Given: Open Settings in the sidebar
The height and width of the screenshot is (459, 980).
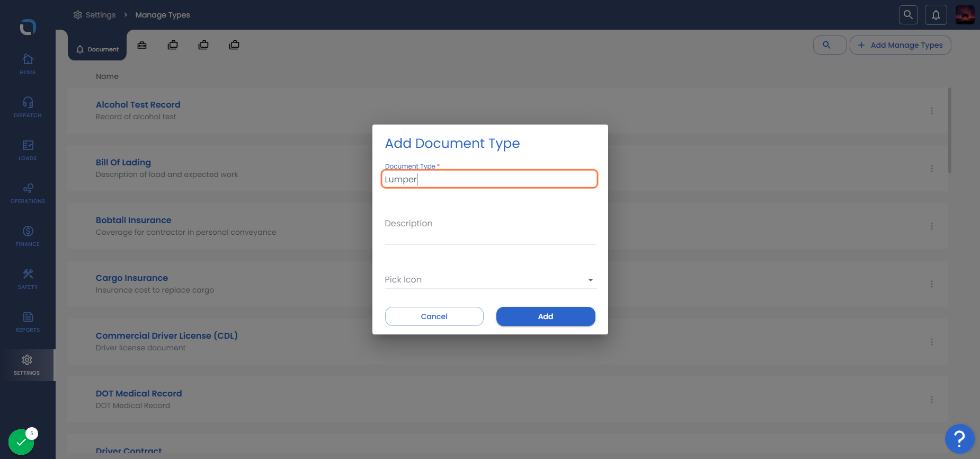Looking at the screenshot, I should (x=27, y=365).
